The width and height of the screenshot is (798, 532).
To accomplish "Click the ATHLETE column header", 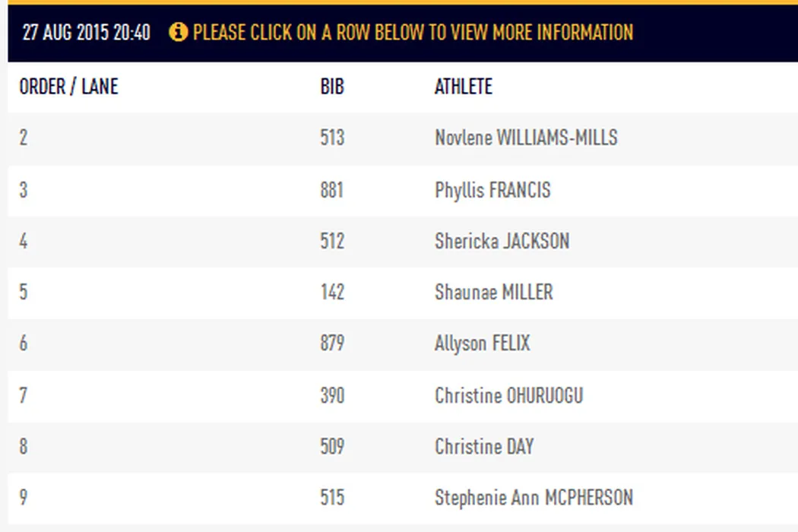I will click(x=463, y=87).
